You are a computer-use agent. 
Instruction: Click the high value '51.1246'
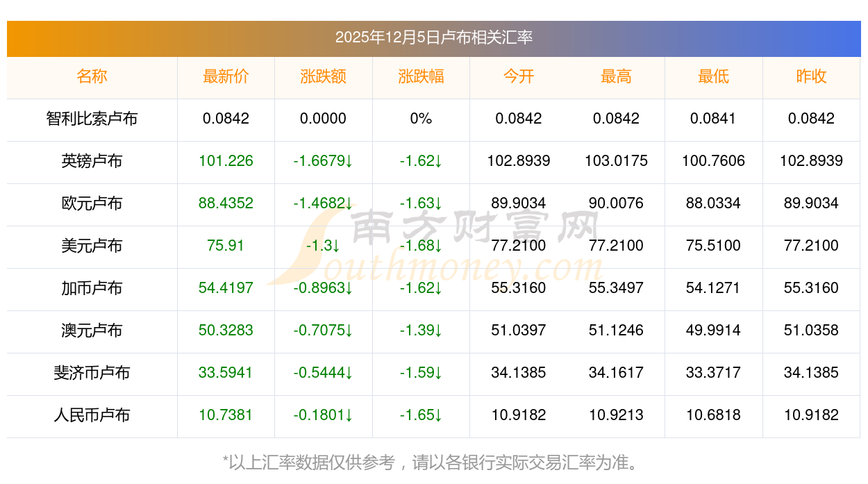(616, 331)
